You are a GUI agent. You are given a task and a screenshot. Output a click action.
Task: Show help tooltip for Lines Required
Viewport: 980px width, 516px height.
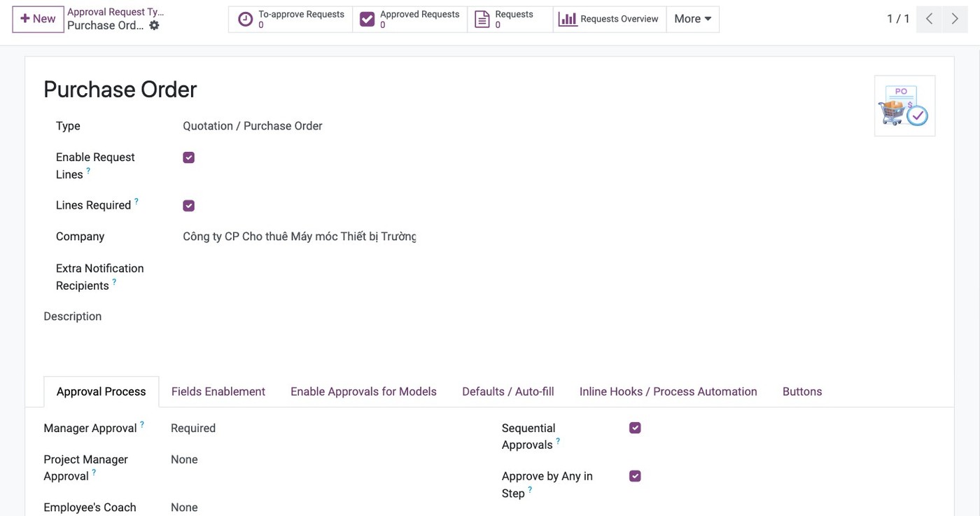coord(136,201)
